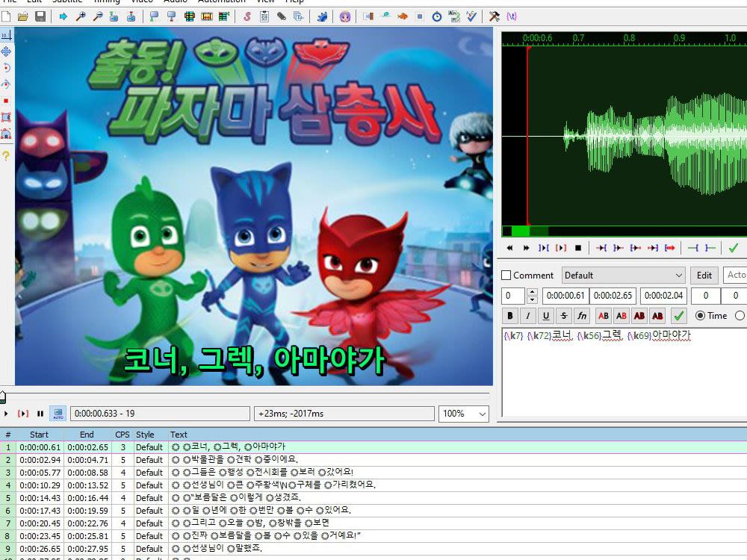The height and width of the screenshot is (560, 747).
Task: Zoom video in with the magnifier plus
Action: pos(81,16)
